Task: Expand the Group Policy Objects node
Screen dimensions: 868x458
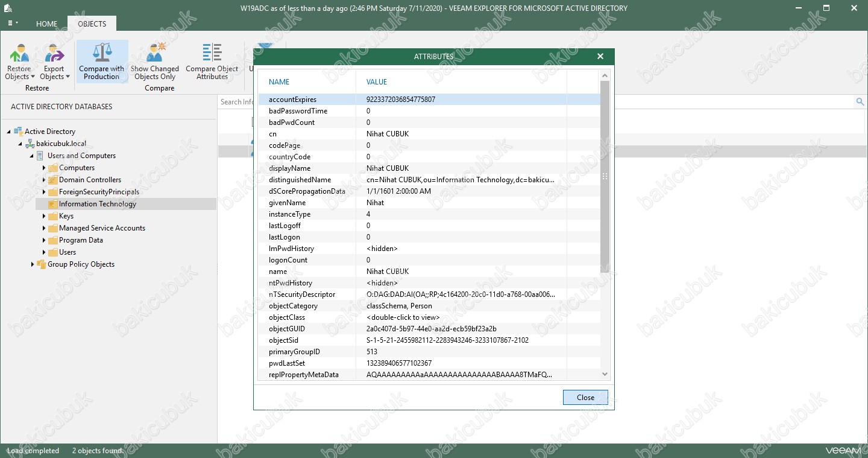Action: 33,264
